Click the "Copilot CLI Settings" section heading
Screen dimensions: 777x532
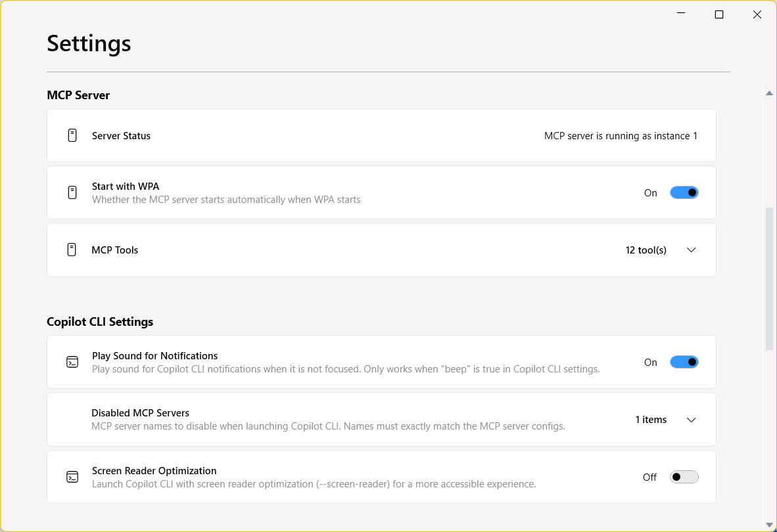click(x=100, y=322)
